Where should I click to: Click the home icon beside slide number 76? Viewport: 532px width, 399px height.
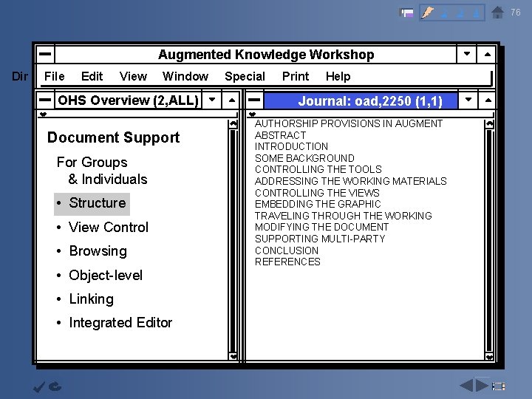click(x=497, y=13)
